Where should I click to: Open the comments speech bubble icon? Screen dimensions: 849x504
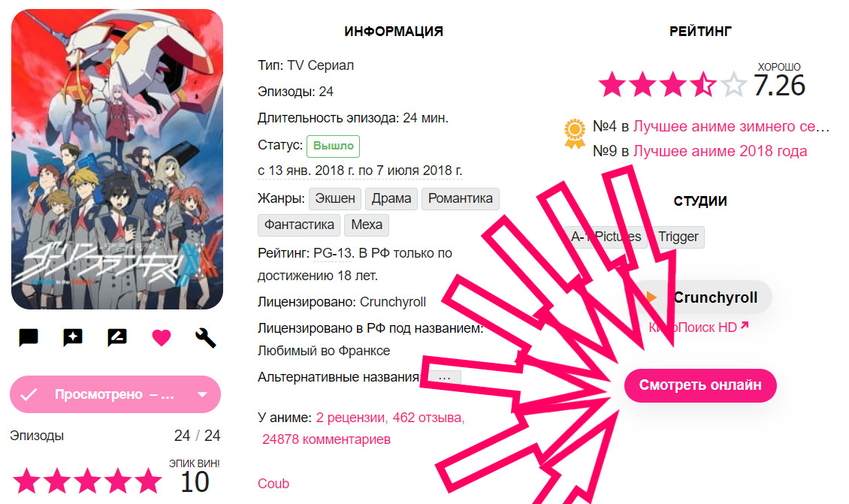[x=28, y=337]
